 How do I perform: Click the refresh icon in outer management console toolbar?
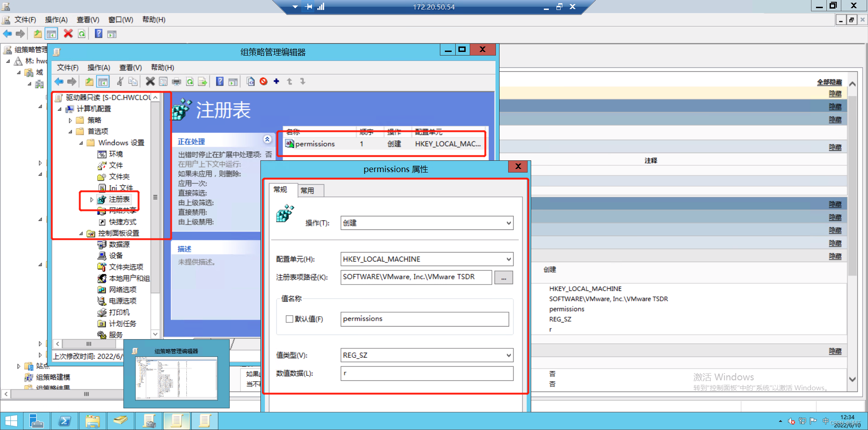tap(81, 33)
